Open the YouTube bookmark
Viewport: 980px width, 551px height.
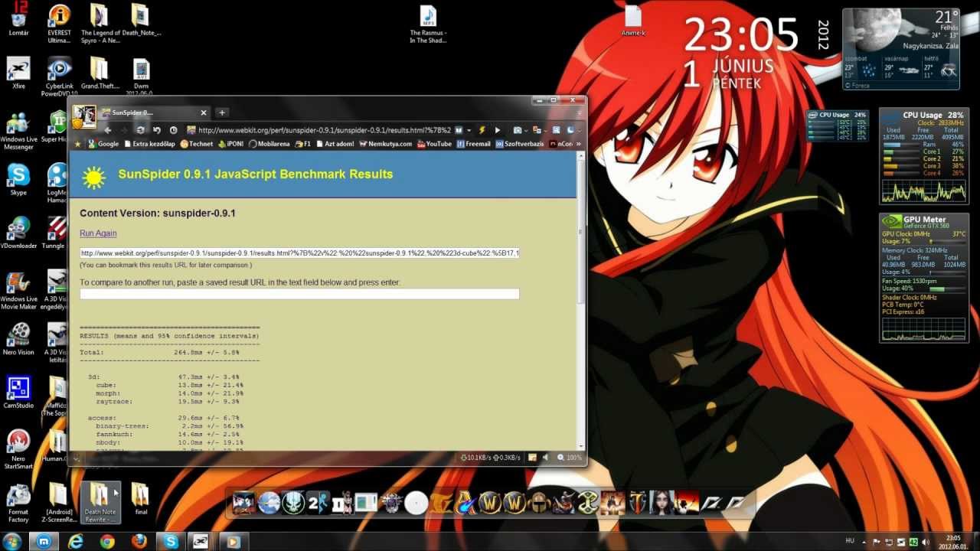434,144
